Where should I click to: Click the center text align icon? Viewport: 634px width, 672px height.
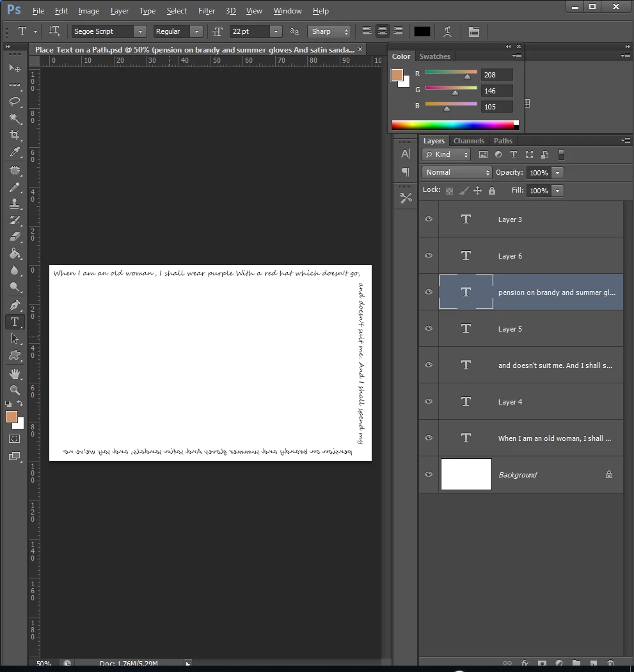coord(382,31)
